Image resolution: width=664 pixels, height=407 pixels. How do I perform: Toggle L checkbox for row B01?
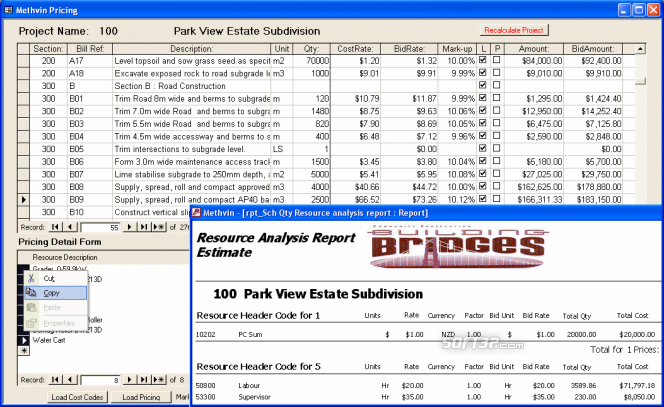pyautogui.click(x=482, y=98)
